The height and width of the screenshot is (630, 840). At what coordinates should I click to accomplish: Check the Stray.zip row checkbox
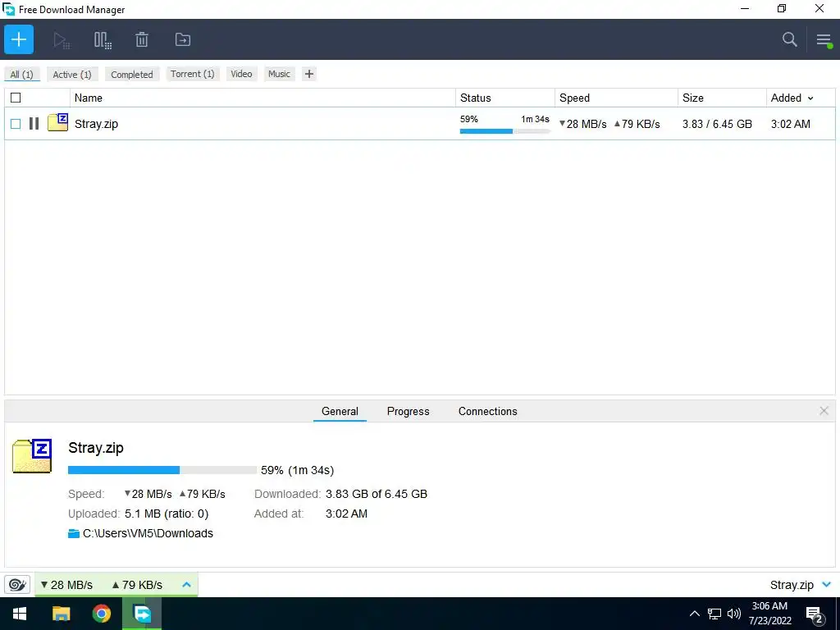point(16,124)
